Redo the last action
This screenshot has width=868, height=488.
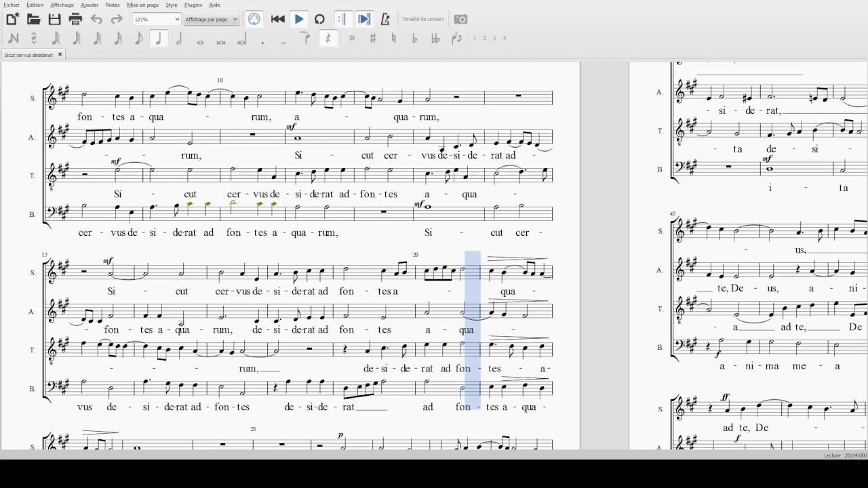[117, 19]
